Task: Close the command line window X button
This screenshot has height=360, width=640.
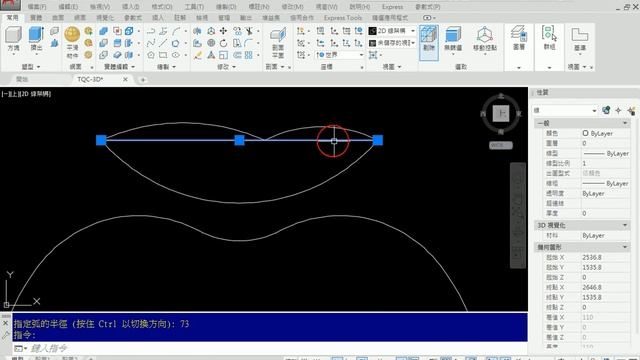Action: coord(5,323)
